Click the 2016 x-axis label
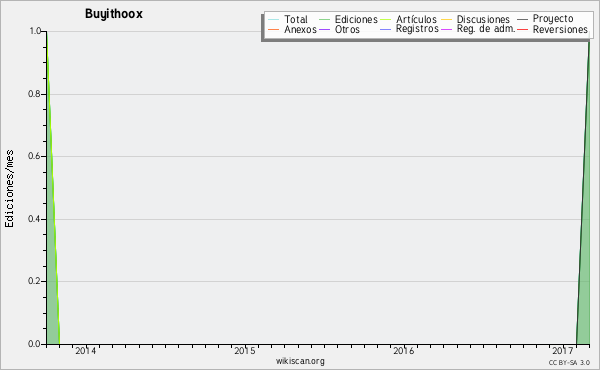The height and width of the screenshot is (370, 600). tap(404, 350)
